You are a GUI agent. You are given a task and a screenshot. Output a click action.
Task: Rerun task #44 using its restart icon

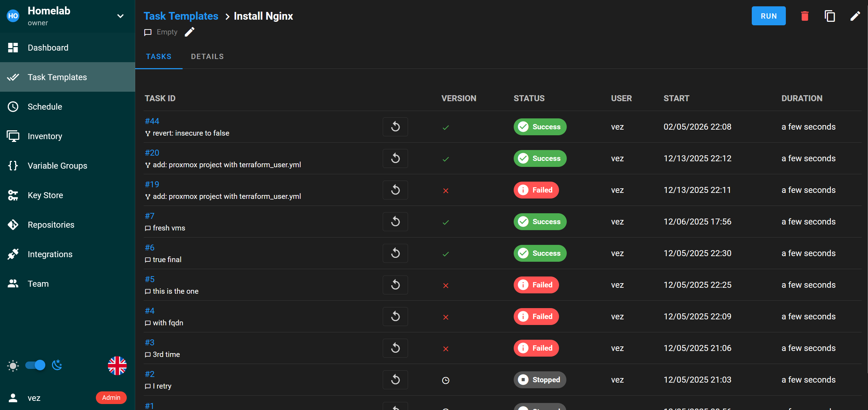tap(395, 127)
